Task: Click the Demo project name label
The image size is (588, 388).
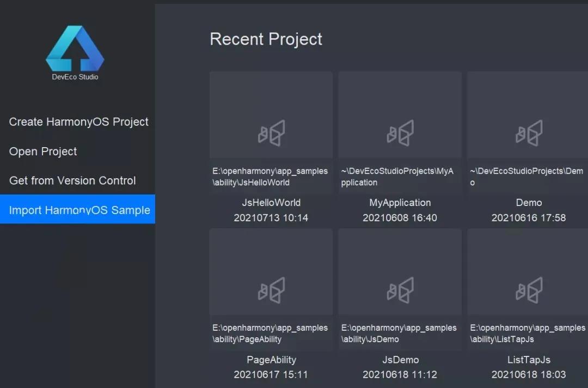Action: 529,203
